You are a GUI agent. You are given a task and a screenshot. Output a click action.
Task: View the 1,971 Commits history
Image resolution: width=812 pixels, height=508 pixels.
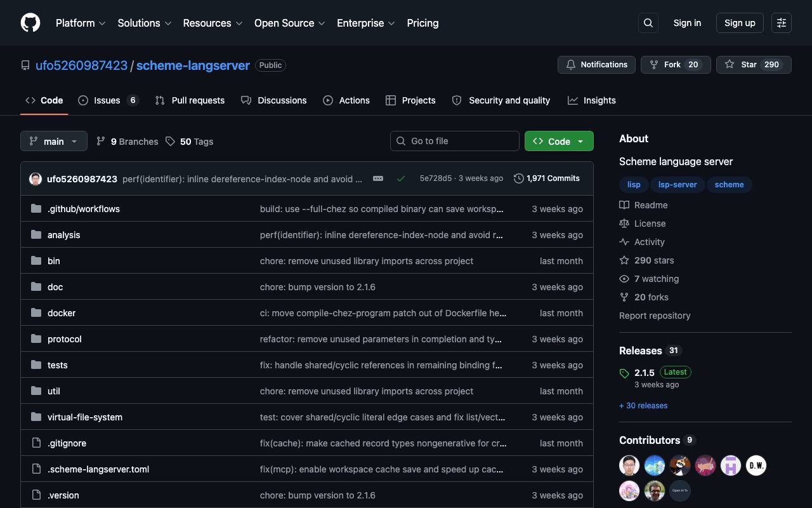pyautogui.click(x=547, y=178)
